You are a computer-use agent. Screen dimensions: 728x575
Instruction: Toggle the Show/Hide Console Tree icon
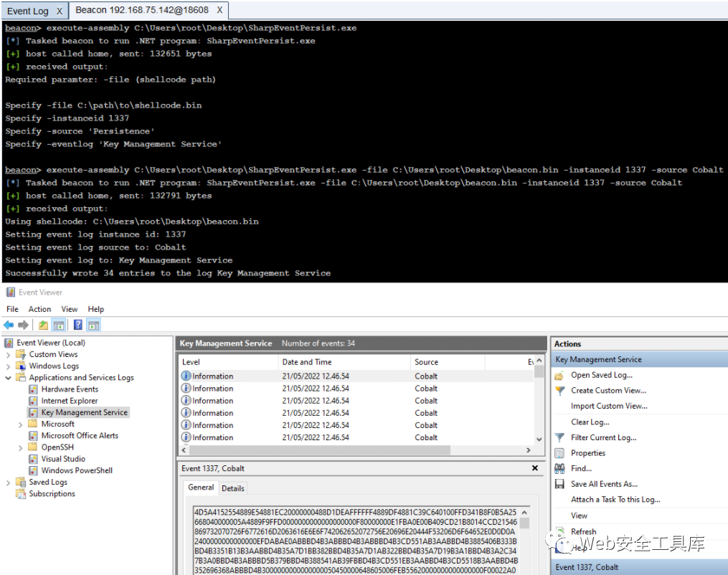(x=59, y=325)
